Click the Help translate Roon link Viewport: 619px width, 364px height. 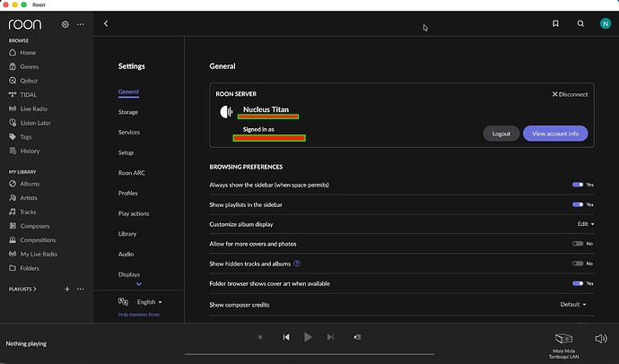coord(139,315)
